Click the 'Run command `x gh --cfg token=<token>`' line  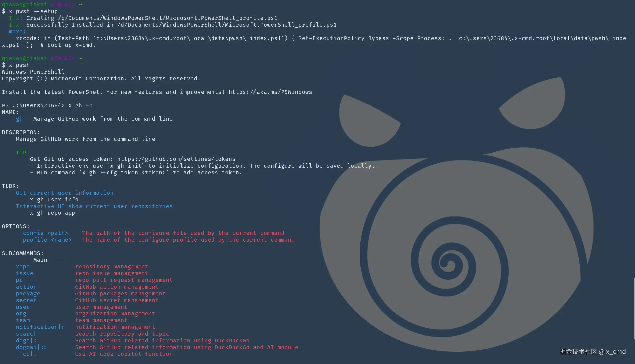(136, 173)
